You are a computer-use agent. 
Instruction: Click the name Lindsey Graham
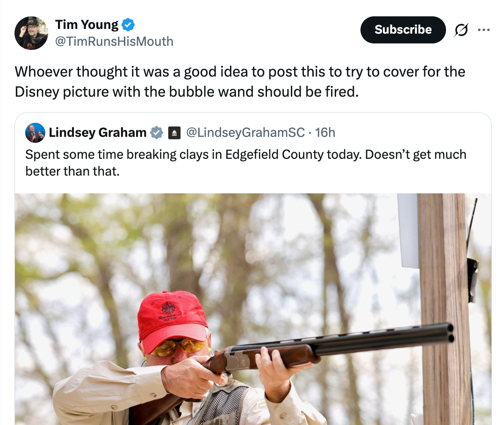(98, 133)
